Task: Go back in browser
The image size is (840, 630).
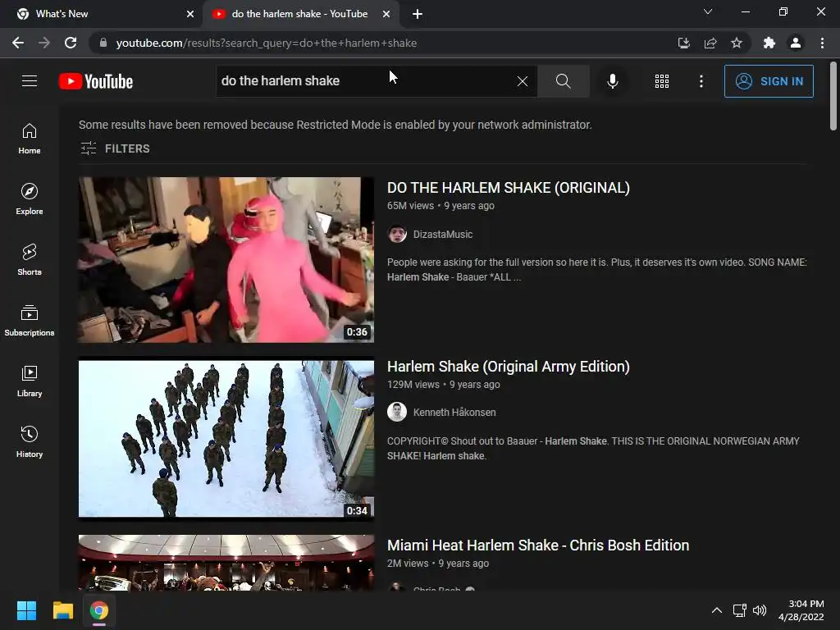Action: [x=18, y=43]
